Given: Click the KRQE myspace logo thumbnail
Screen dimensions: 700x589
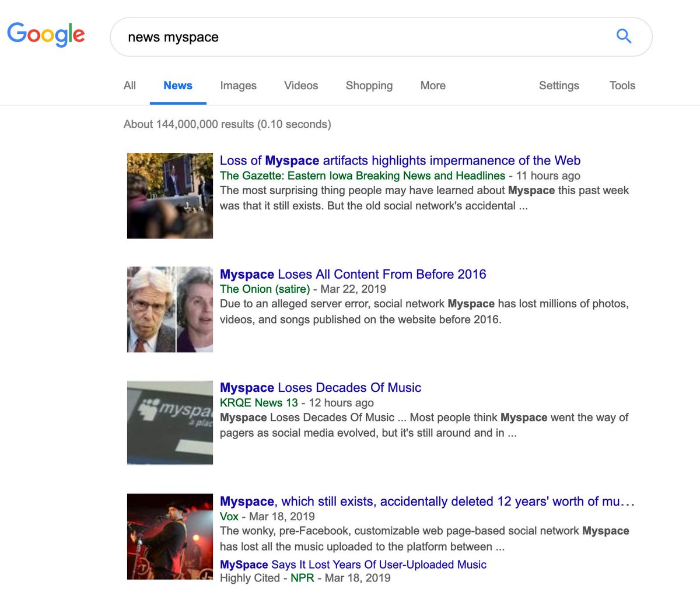Looking at the screenshot, I should coord(170,423).
